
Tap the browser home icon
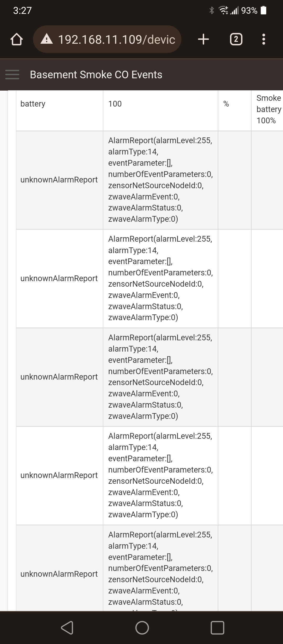pyautogui.click(x=17, y=39)
